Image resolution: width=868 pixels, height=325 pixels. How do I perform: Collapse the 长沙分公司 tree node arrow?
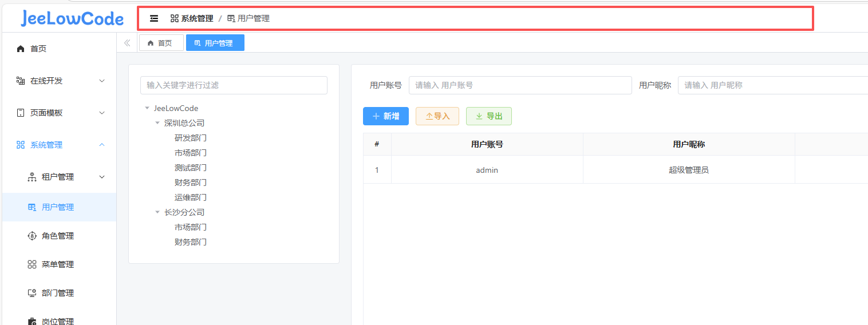point(157,212)
